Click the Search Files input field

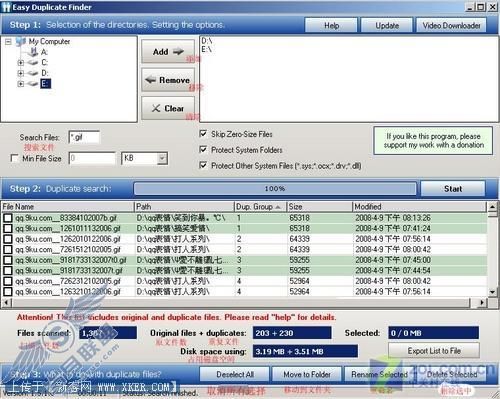point(84,137)
